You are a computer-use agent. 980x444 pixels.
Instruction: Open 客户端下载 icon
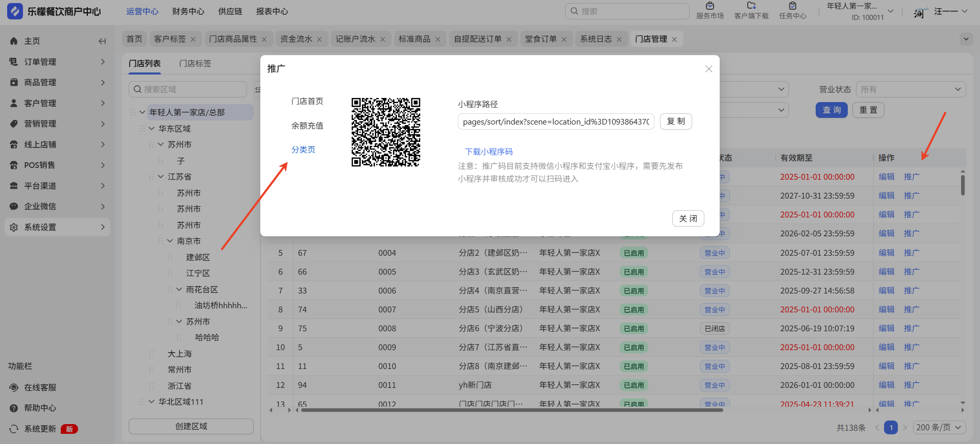(751, 6)
